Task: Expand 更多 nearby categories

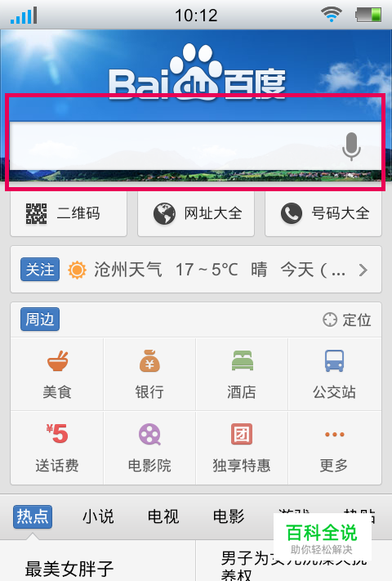Action: (x=334, y=448)
